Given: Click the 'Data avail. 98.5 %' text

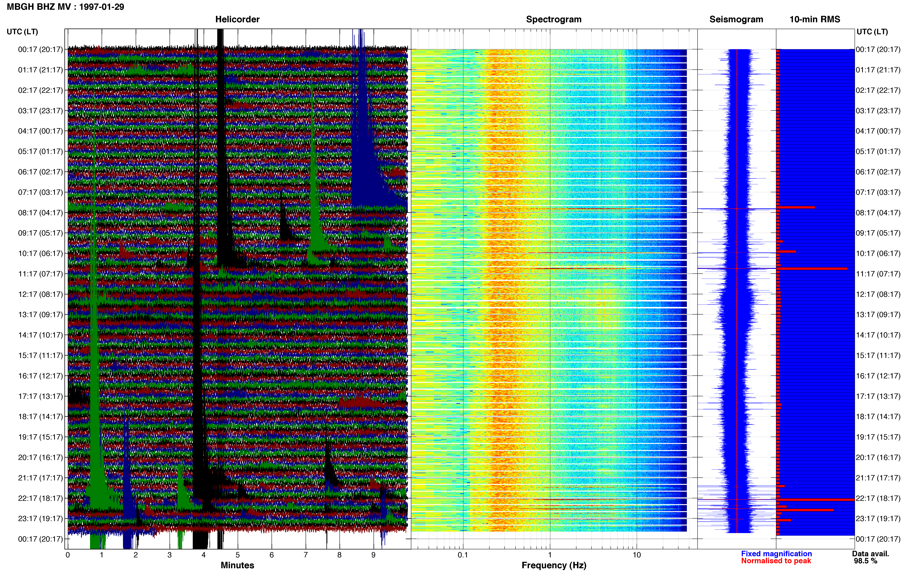Looking at the screenshot, I should 870,557.
